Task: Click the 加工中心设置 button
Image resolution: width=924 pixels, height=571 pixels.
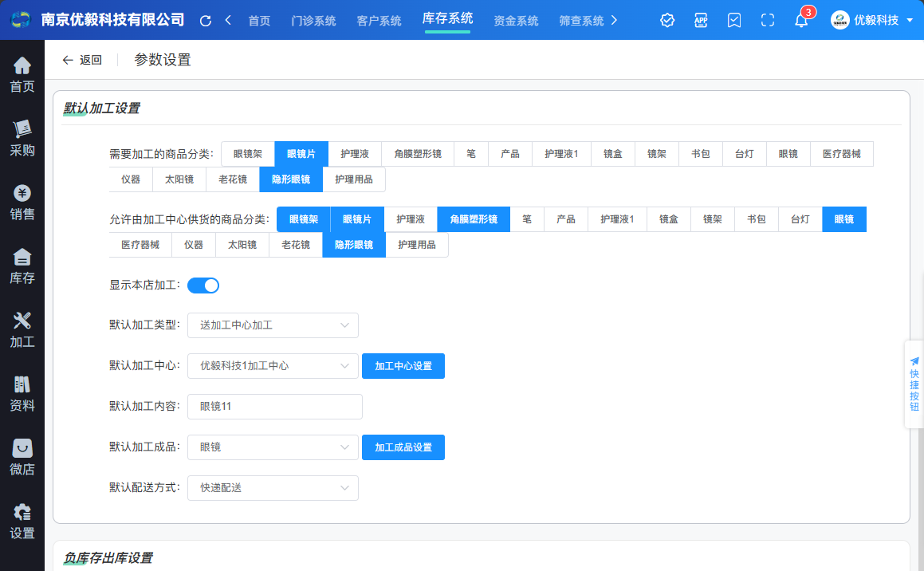Action: tap(403, 366)
